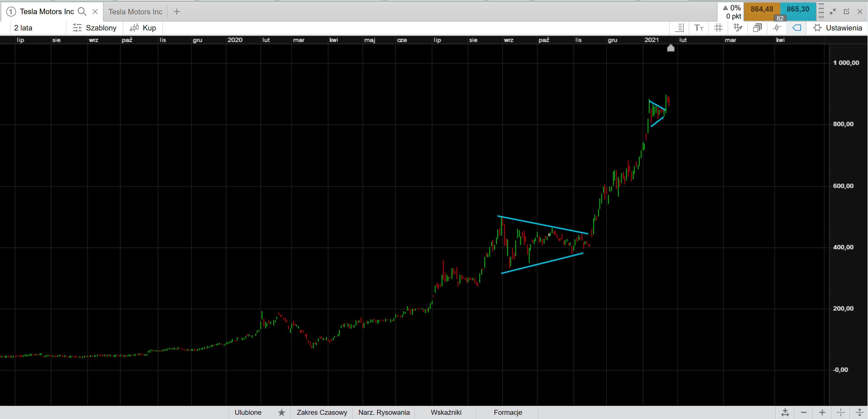This screenshot has width=868, height=419.
Task: Click the magnifier search icon beside Tesla Motors Inc
Action: point(82,11)
